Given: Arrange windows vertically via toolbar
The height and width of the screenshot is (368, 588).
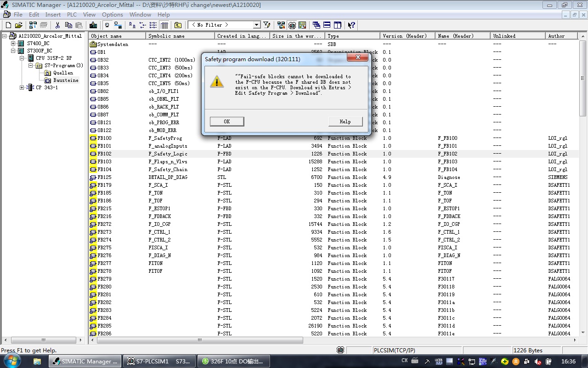Looking at the screenshot, I should click(x=338, y=25).
